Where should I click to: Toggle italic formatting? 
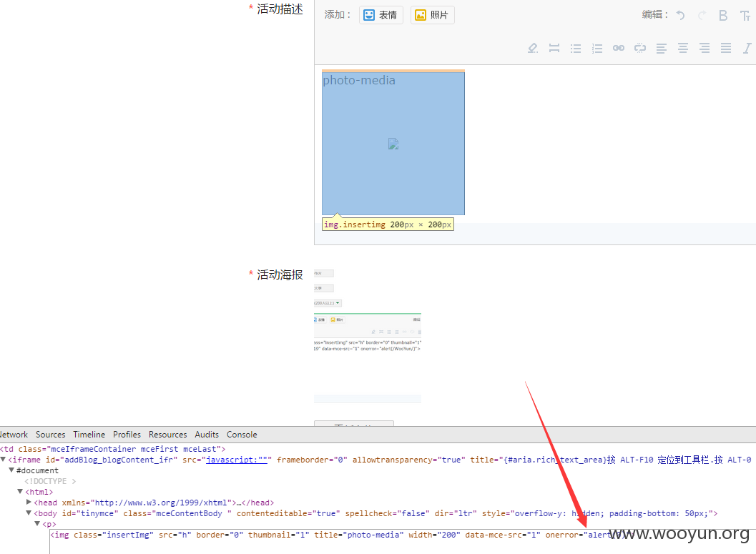pos(747,48)
